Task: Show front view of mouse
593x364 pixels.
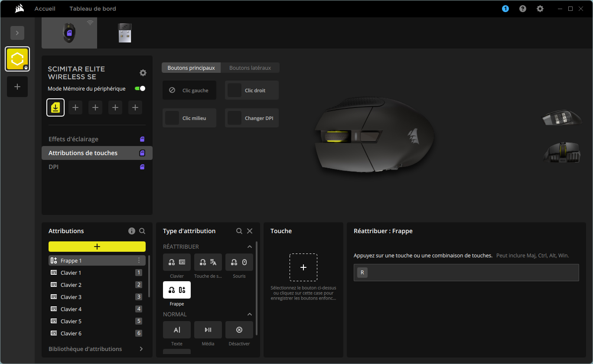Action: coord(562,153)
